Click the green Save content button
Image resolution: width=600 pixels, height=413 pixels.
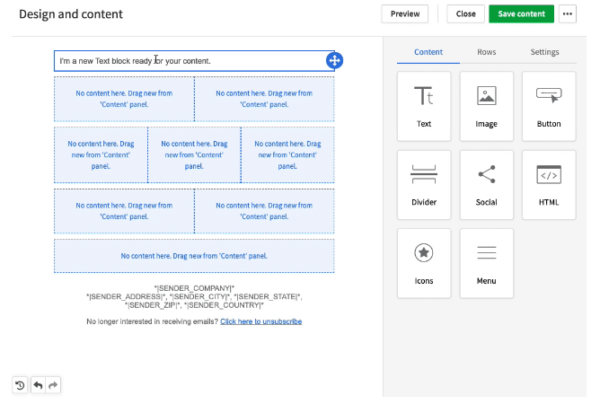coord(521,14)
